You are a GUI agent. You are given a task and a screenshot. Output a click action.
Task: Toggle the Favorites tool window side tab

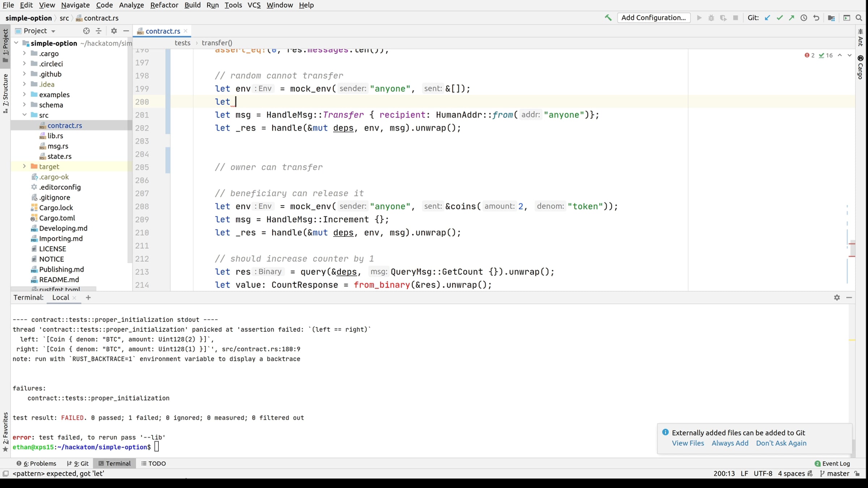pyautogui.click(x=5, y=432)
